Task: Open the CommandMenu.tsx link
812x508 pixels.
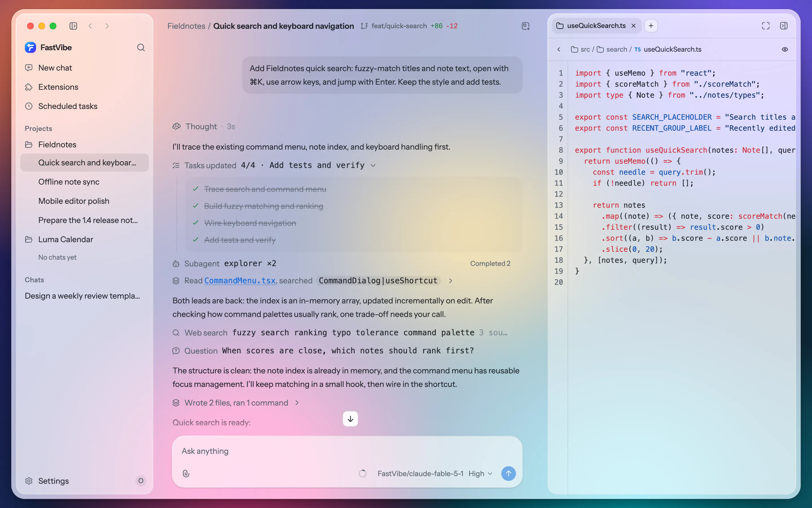Action: click(x=240, y=281)
